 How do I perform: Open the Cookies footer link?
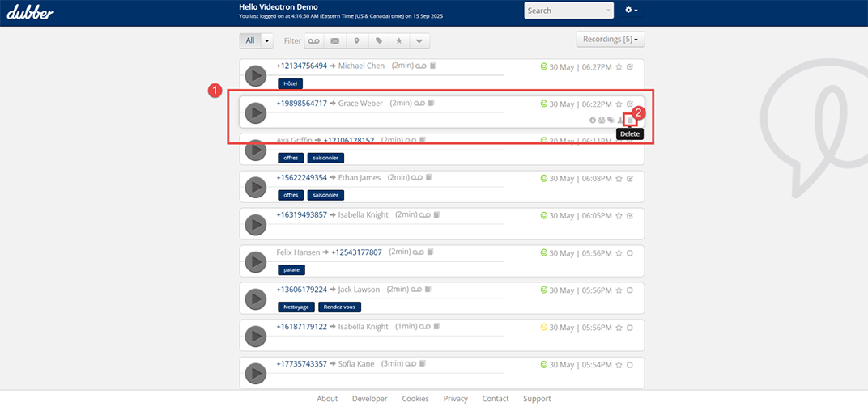415,399
